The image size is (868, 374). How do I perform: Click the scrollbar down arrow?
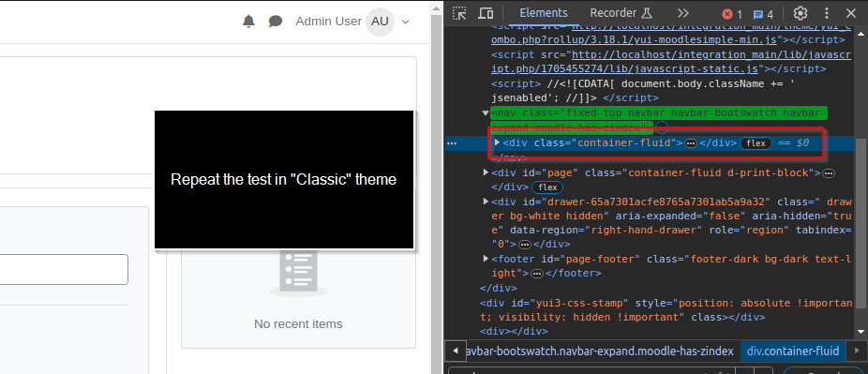pyautogui.click(x=861, y=332)
